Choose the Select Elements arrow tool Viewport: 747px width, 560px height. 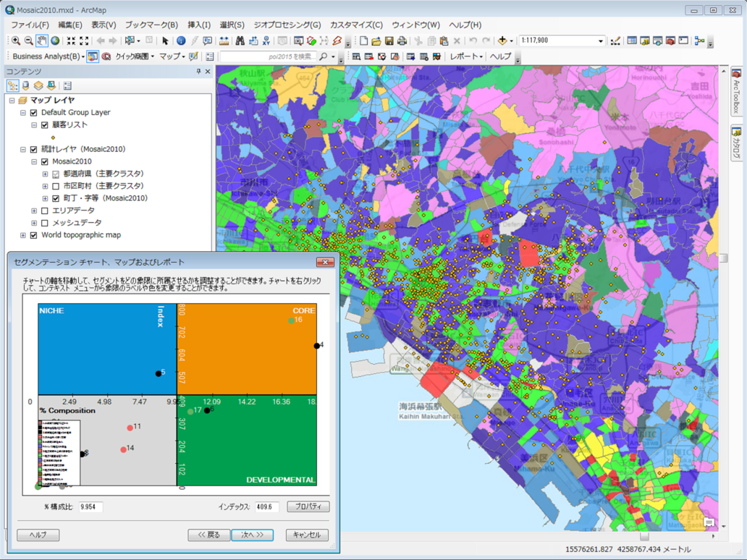tap(165, 41)
